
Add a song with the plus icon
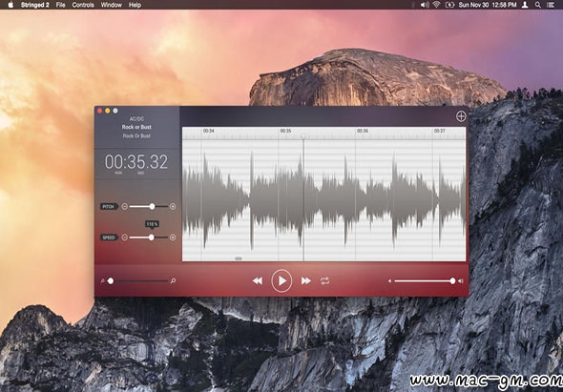461,116
